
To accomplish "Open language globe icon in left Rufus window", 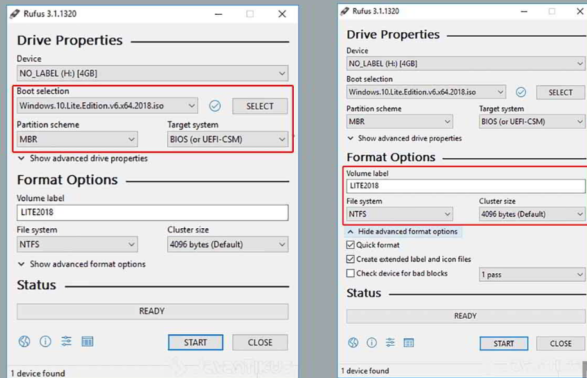I will [x=24, y=341].
